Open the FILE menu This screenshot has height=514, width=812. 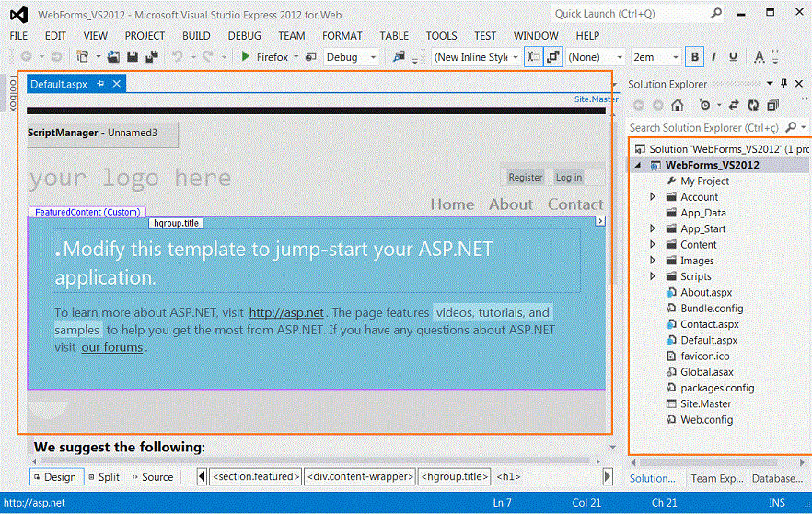pos(18,35)
